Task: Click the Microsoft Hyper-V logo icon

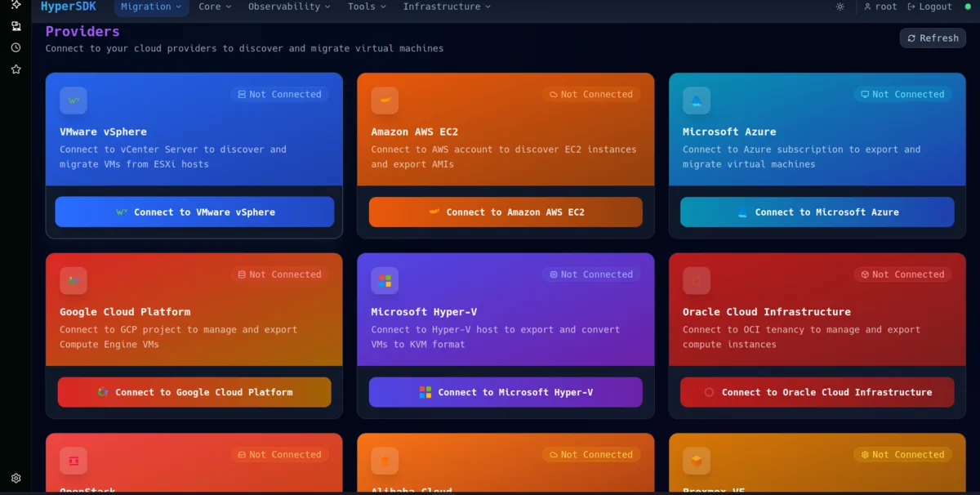Action: (385, 280)
